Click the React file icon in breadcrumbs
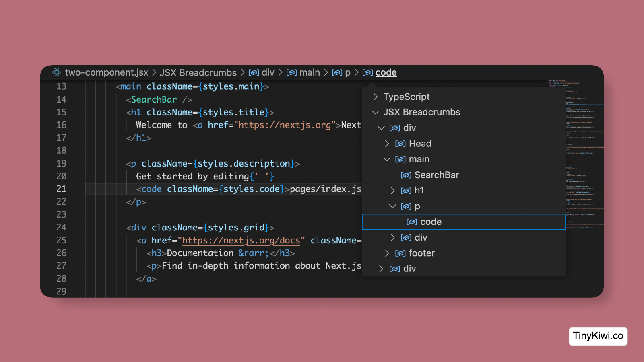Image resolution: width=644 pixels, height=362 pixels. coord(57,72)
